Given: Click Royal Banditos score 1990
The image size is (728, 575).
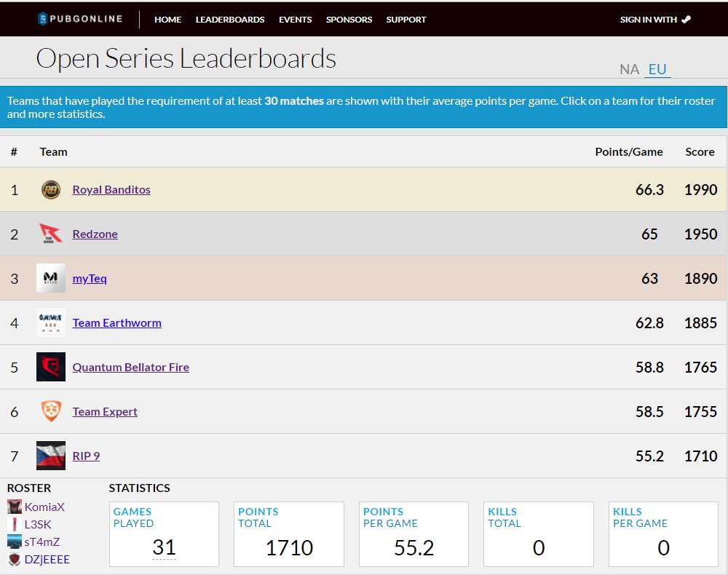Looking at the screenshot, I should click(700, 190).
